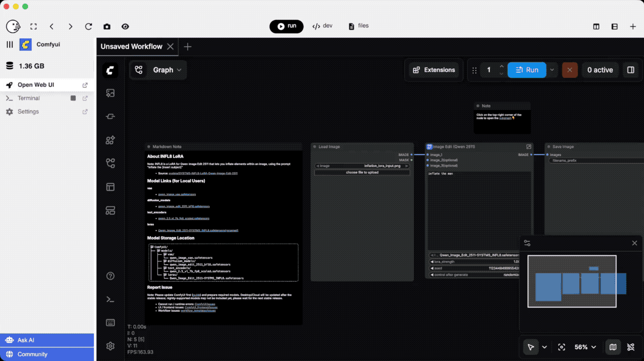Click the fit-to-view icon in the bottom toolbar
This screenshot has height=361, width=644.
[x=562, y=347]
